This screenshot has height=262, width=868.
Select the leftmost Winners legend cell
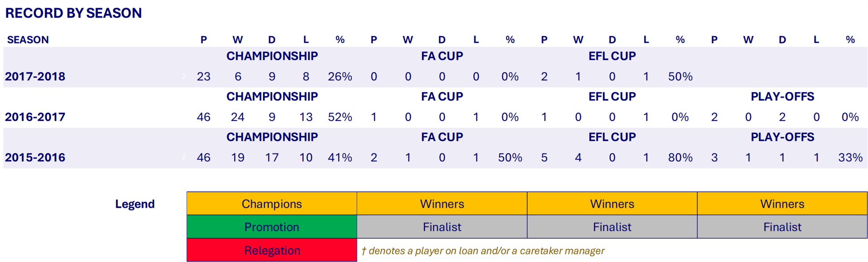click(442, 204)
